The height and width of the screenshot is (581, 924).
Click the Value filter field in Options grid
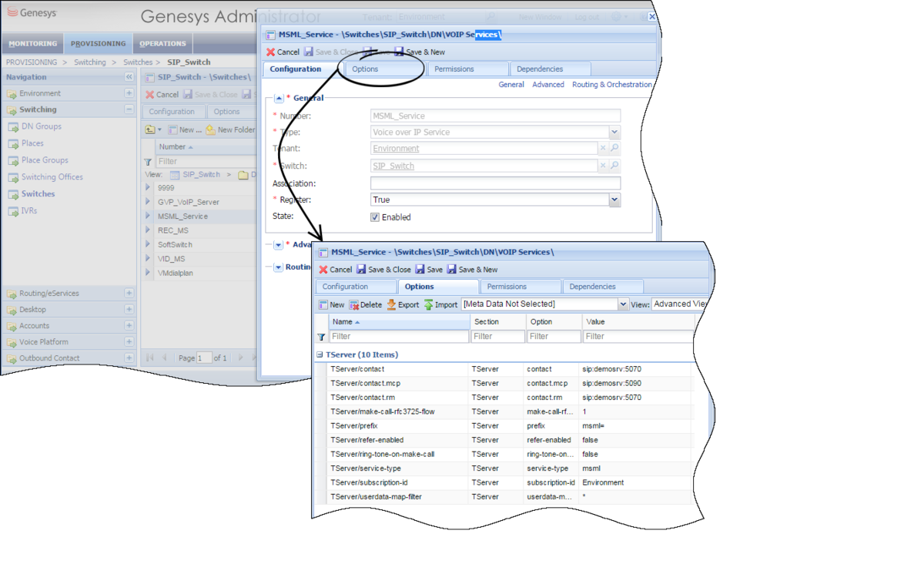[638, 337]
